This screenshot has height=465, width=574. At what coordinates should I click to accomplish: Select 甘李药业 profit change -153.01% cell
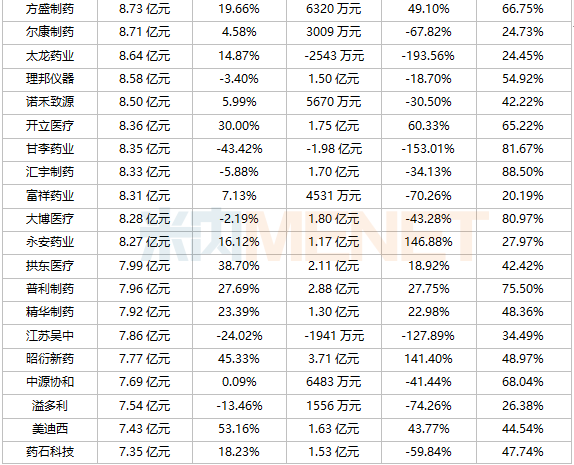coord(428,149)
